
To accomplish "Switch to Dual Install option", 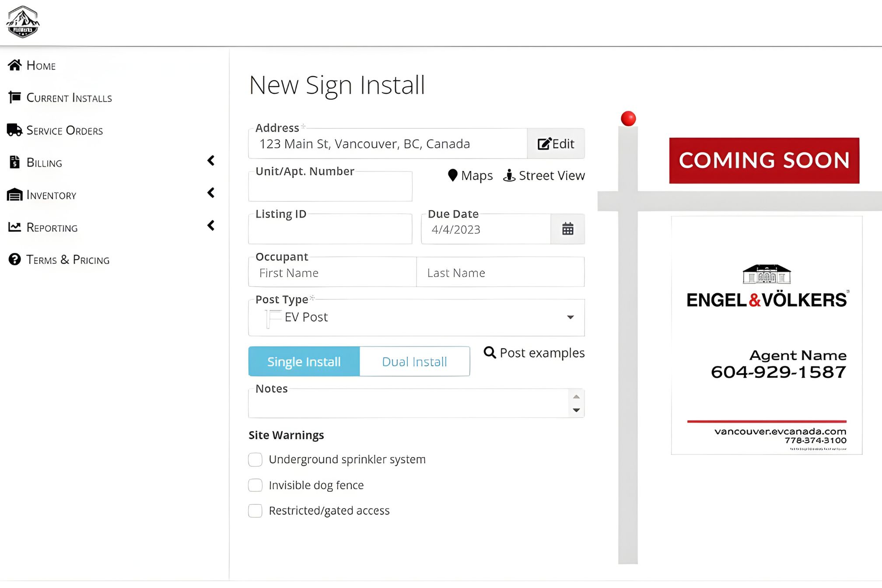I will tap(414, 362).
